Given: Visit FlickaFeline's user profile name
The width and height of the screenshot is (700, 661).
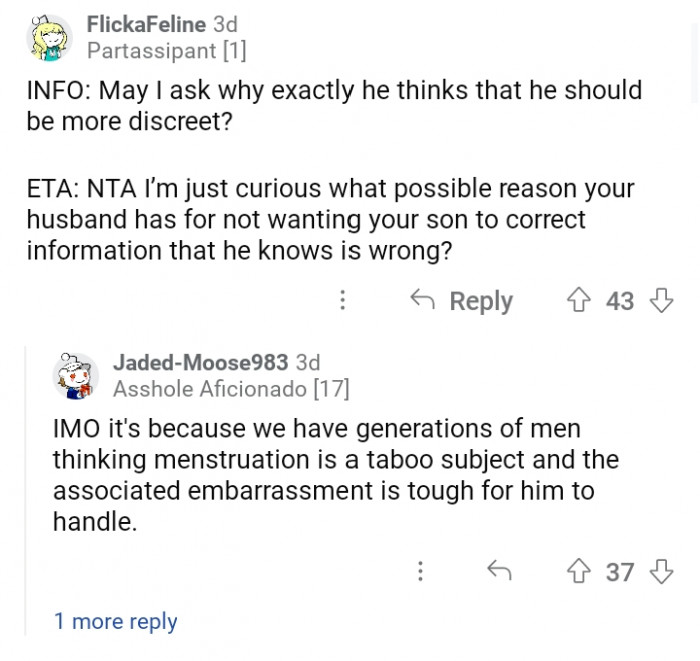Looking at the screenshot, I should [x=146, y=23].
